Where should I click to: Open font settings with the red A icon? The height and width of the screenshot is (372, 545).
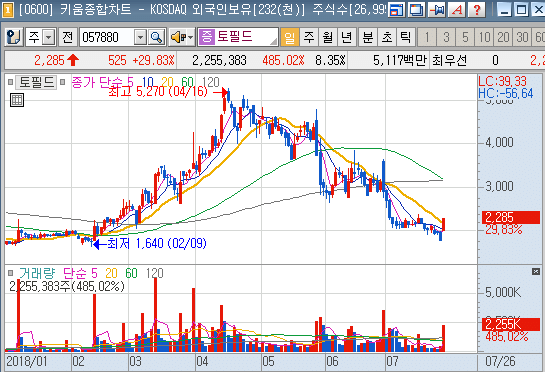pyautogui.click(x=457, y=10)
